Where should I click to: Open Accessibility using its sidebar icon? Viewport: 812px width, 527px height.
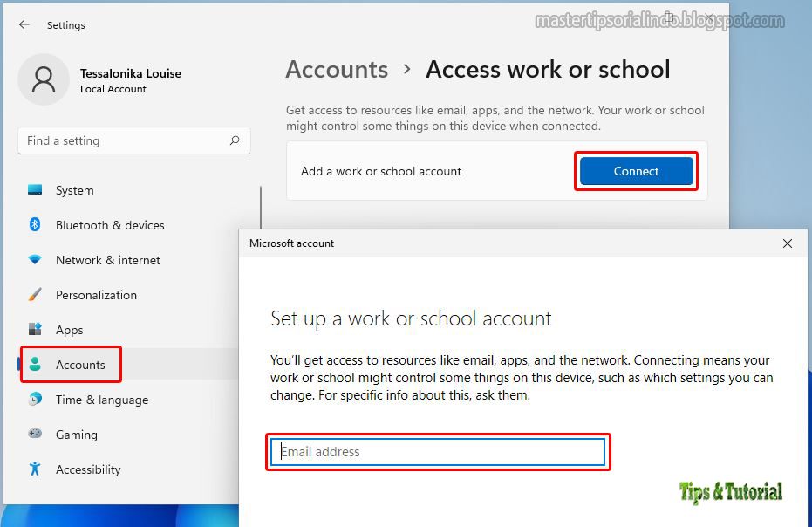coord(35,469)
